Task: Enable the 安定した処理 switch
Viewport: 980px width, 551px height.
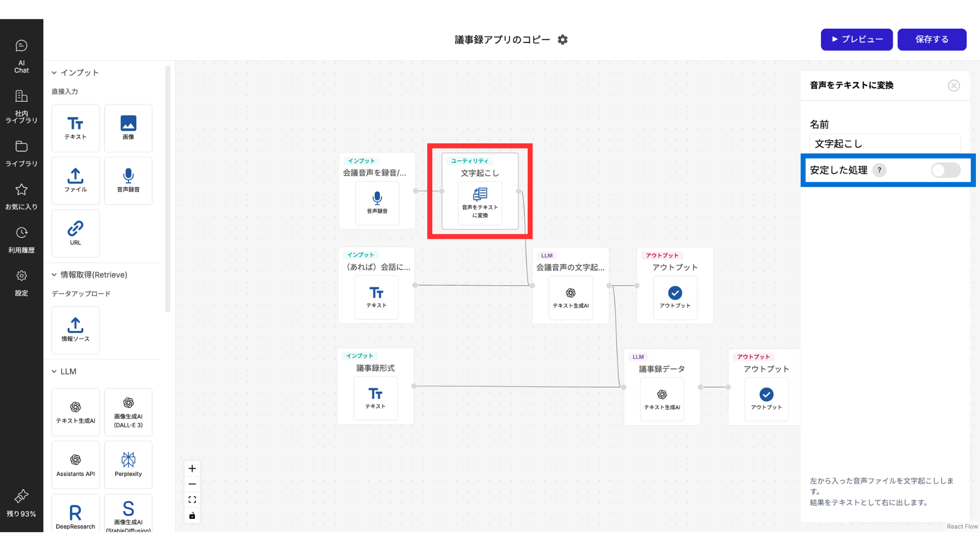Action: coord(945,170)
